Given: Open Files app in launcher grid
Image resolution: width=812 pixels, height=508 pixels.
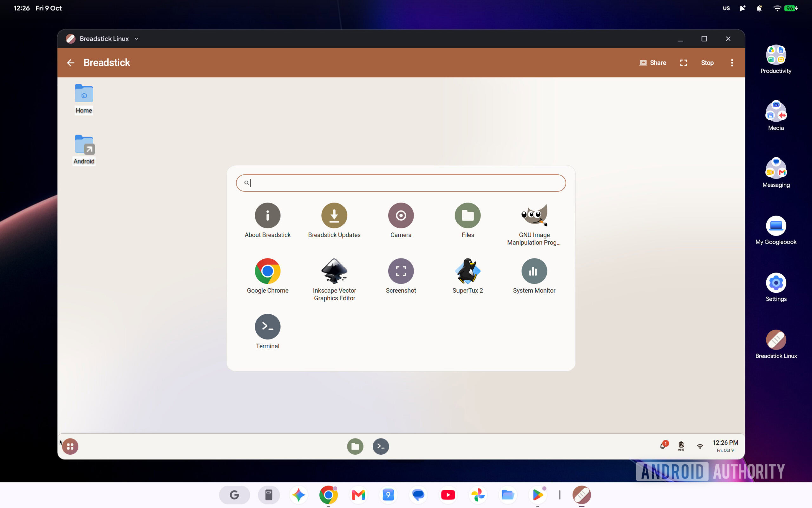Looking at the screenshot, I should 468,220.
